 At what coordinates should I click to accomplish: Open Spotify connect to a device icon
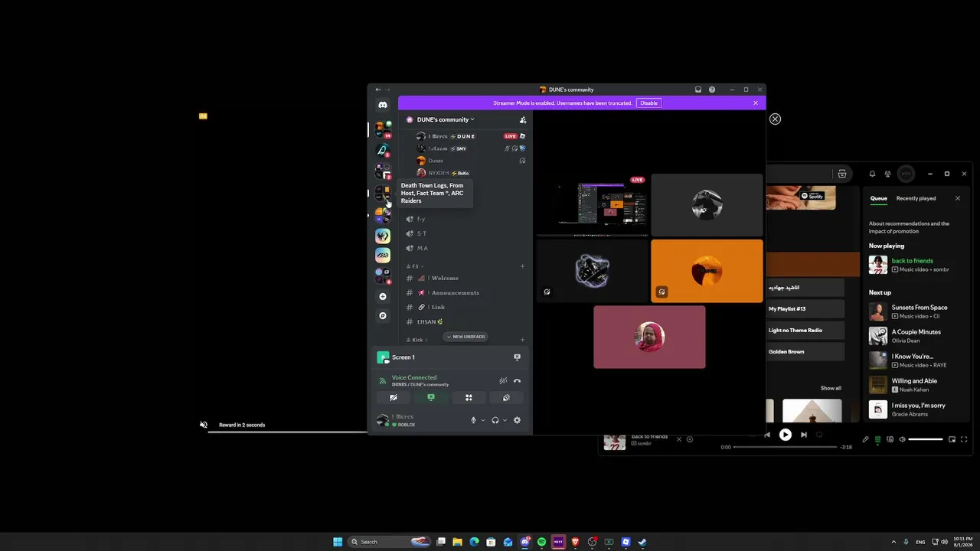pos(890,439)
